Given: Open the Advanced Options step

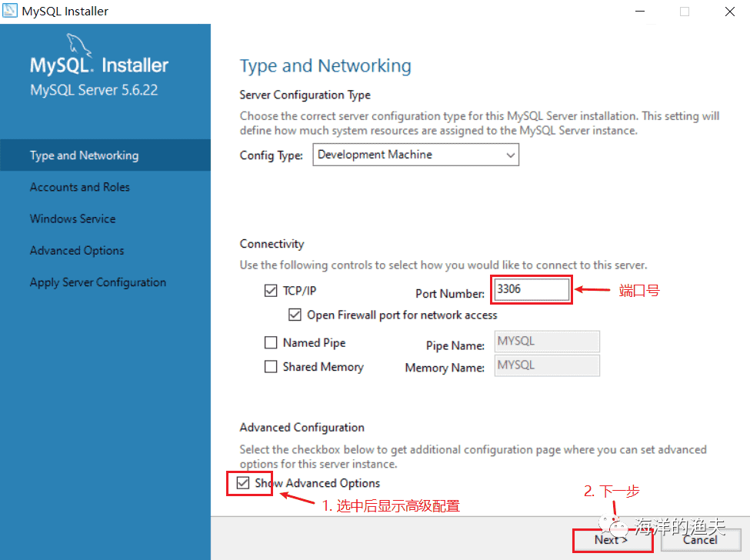Looking at the screenshot, I should click(77, 251).
